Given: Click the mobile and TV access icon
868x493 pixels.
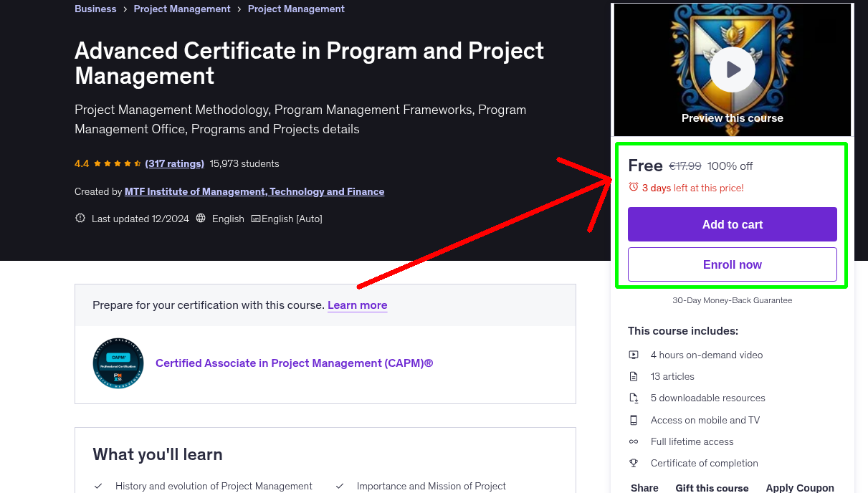Looking at the screenshot, I should tap(634, 420).
